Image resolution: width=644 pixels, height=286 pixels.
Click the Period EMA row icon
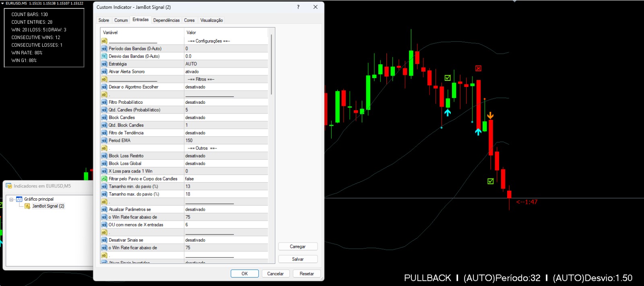click(104, 140)
